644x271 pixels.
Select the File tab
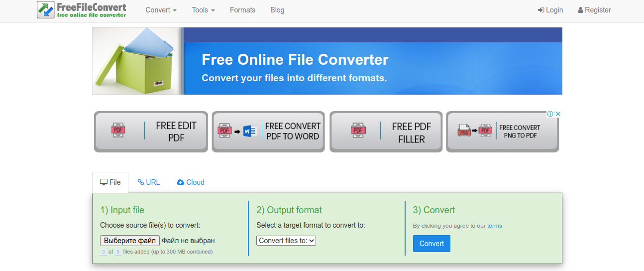pos(110,182)
